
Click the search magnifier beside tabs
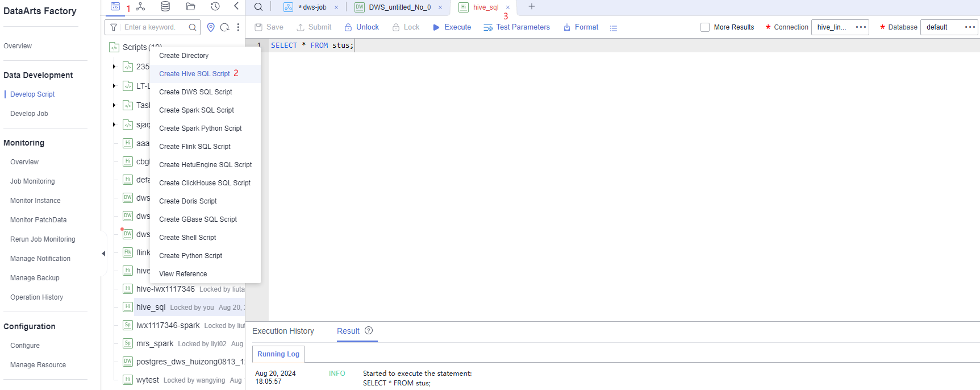(258, 7)
